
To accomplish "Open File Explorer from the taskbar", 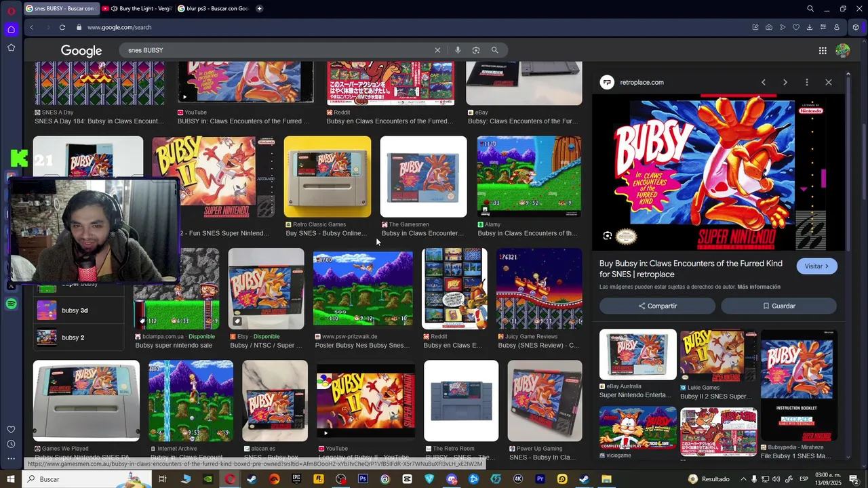I will tap(606, 479).
